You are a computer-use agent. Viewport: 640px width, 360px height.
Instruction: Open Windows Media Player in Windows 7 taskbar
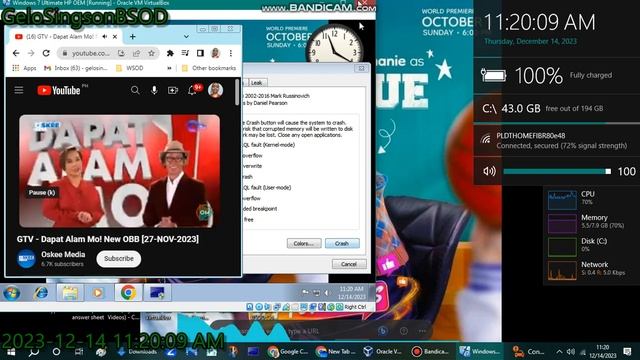[97, 293]
